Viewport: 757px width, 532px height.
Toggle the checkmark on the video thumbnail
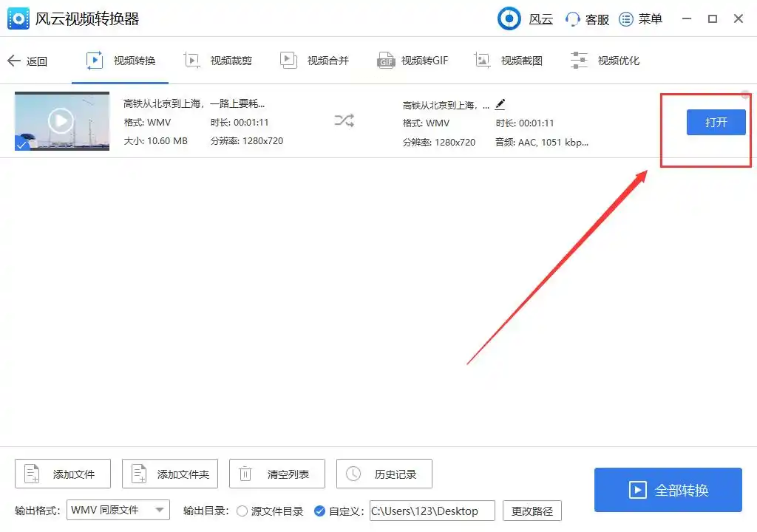pos(21,144)
